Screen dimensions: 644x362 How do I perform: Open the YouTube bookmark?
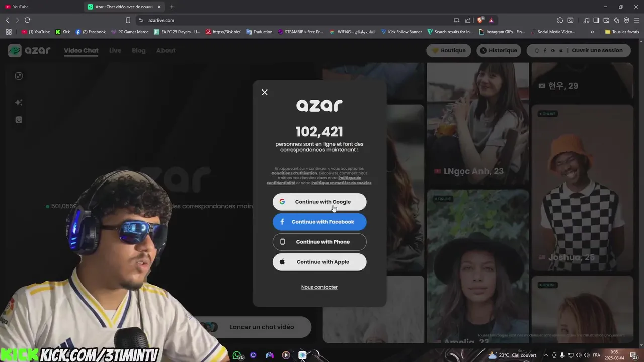tap(36, 32)
